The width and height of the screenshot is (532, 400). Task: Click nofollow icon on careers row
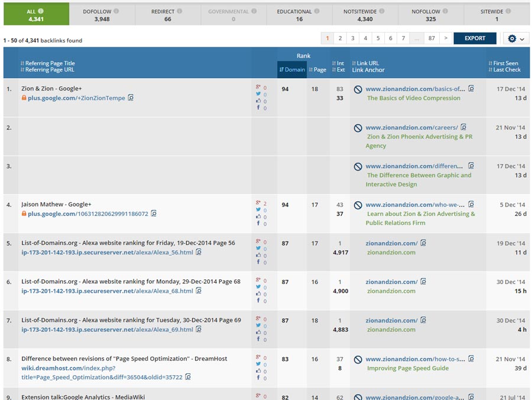[358, 128]
